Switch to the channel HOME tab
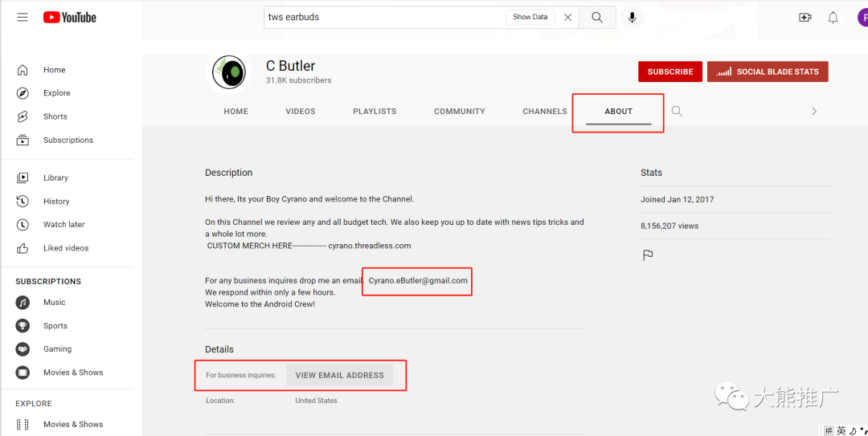Screen dimensions: 868x436 pyautogui.click(x=235, y=112)
